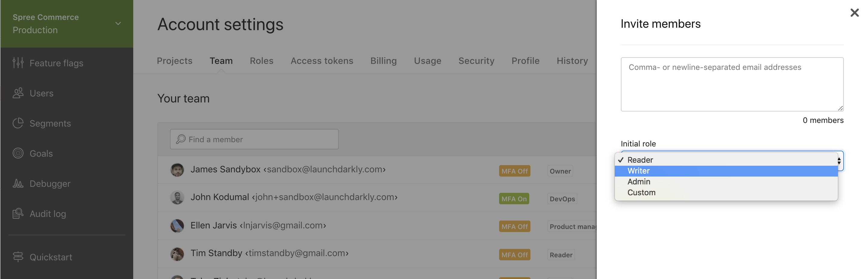Open the Debugger sidebar icon

click(x=18, y=183)
